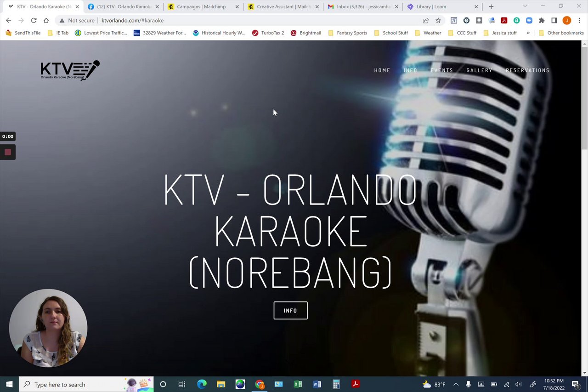Select INFO in the site navigation
This screenshot has height=392, width=588.
tap(410, 70)
